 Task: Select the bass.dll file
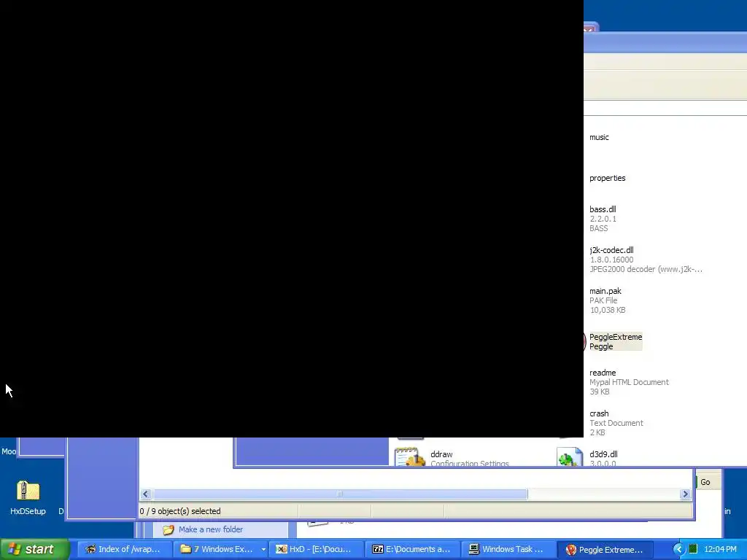pos(603,219)
